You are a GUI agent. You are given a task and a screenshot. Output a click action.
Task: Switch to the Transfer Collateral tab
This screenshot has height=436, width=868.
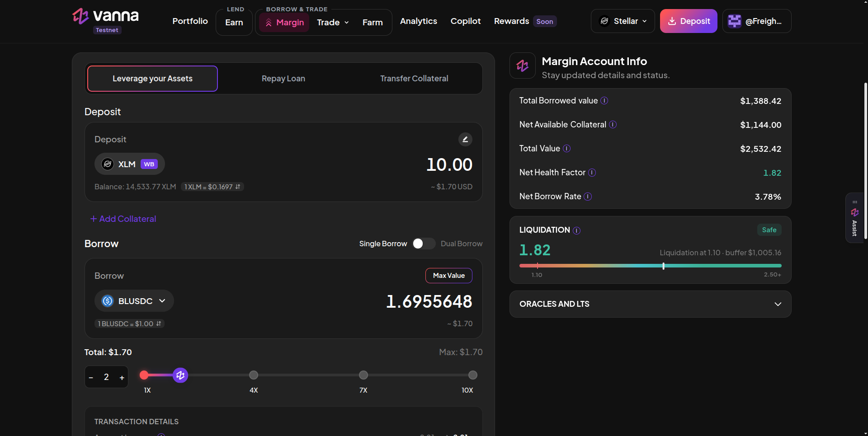coord(414,79)
